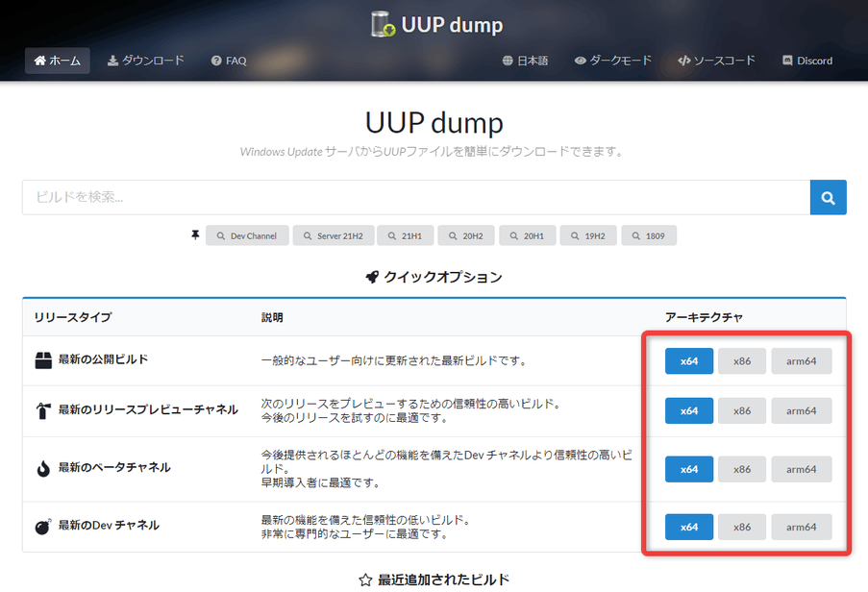Click the flame icon for 最新のベータチャネル
Viewport: 868px width, 592px height.
43,469
